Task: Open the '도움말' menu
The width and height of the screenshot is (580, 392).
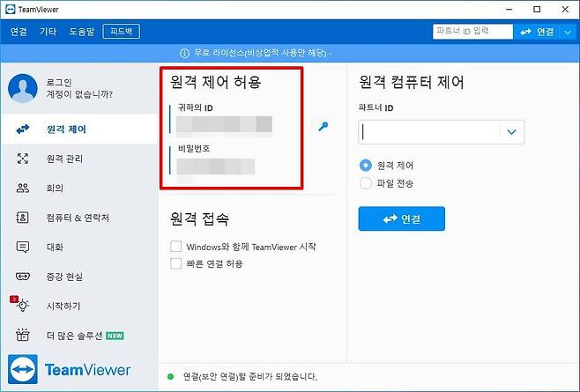Action: click(82, 32)
